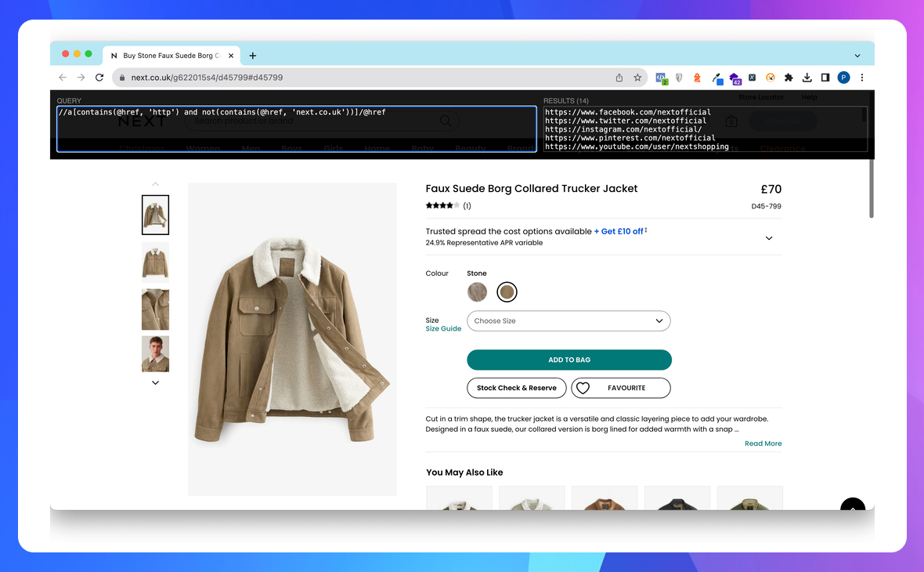Open the Downloads icon in the toolbar
924x572 pixels.
pyautogui.click(x=807, y=78)
